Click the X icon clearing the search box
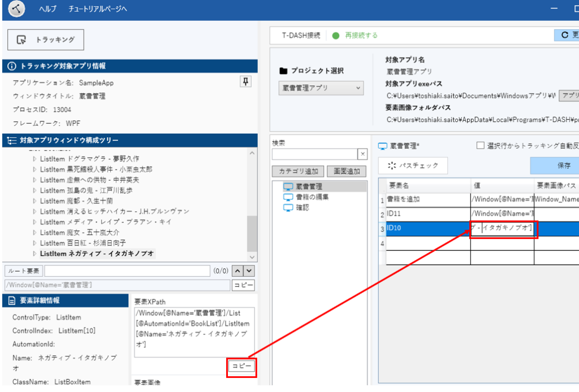 [x=362, y=154]
